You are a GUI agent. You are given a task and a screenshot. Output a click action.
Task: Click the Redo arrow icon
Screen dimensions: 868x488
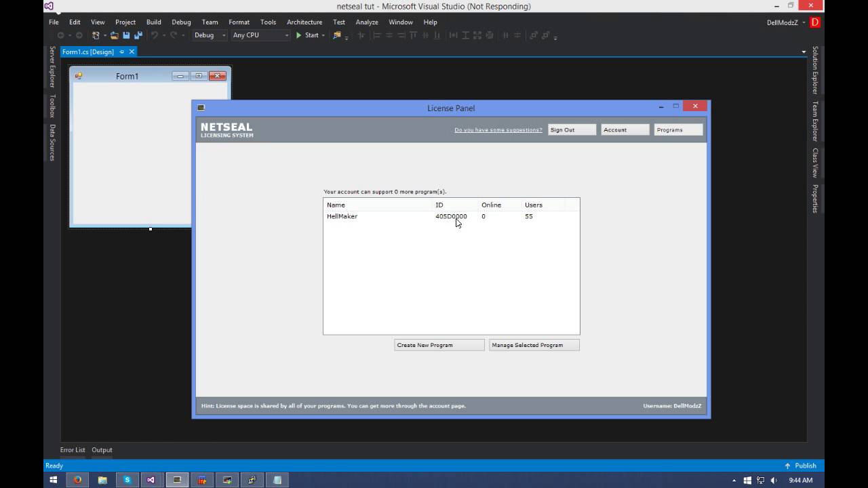point(174,35)
